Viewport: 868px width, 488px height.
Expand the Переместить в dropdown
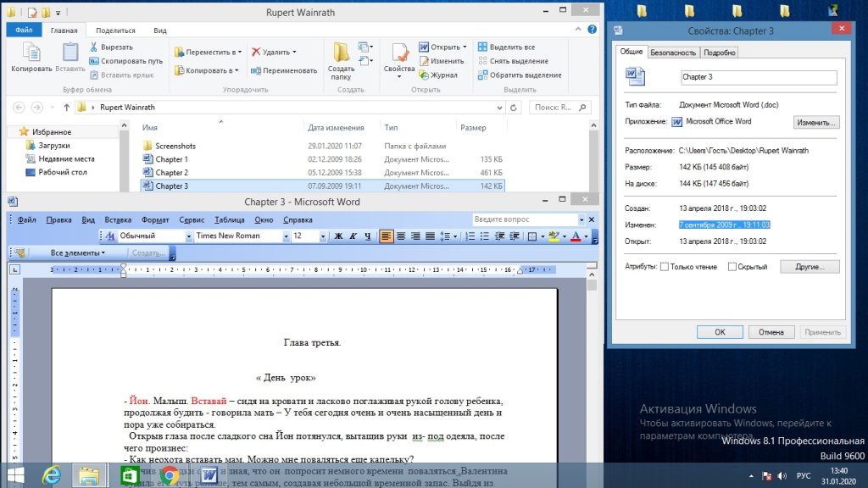240,52
